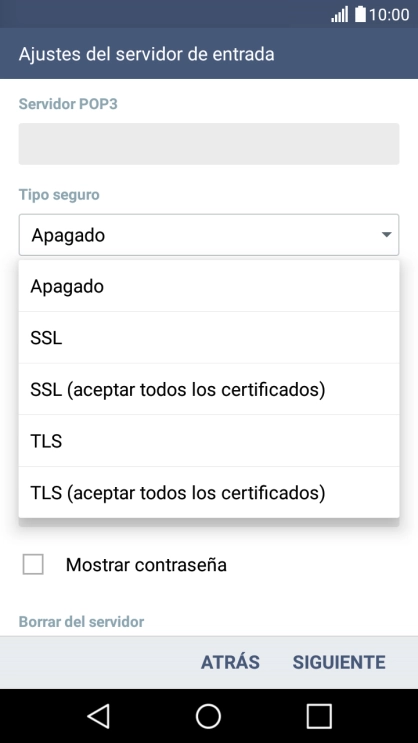Enable the Mostrar contraseña checkbox
418x743 pixels.
pyautogui.click(x=33, y=564)
